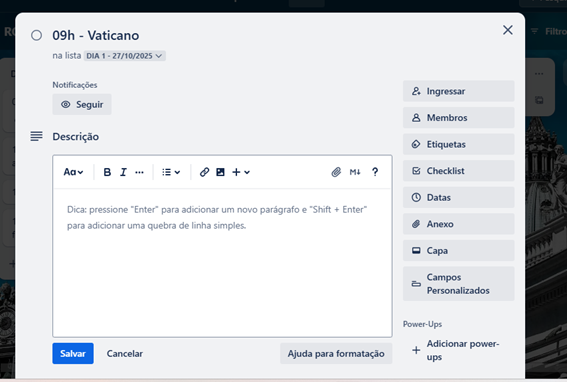
Task: Open the list's three-dot menu behind the dialog
Action: click(x=539, y=74)
